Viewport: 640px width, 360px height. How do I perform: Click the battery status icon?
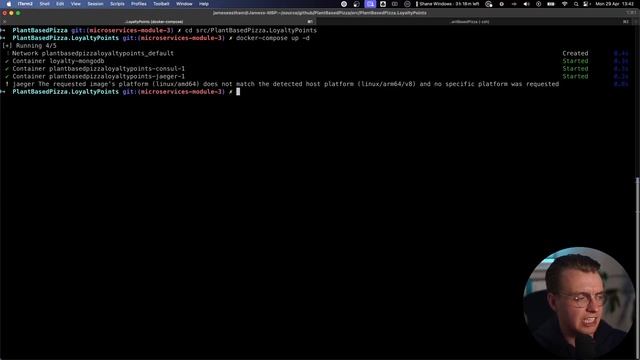tap(551, 4)
